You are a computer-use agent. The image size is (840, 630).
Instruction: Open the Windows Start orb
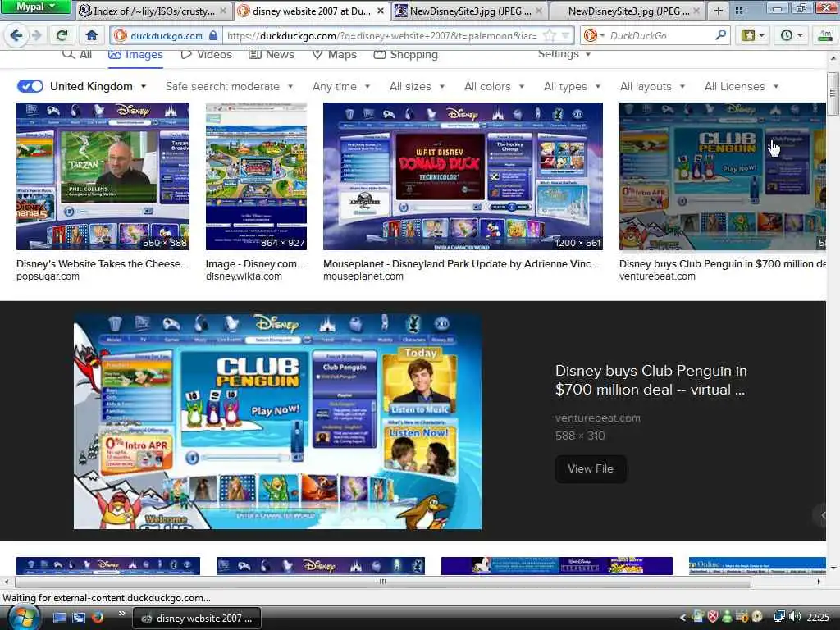(x=23, y=618)
